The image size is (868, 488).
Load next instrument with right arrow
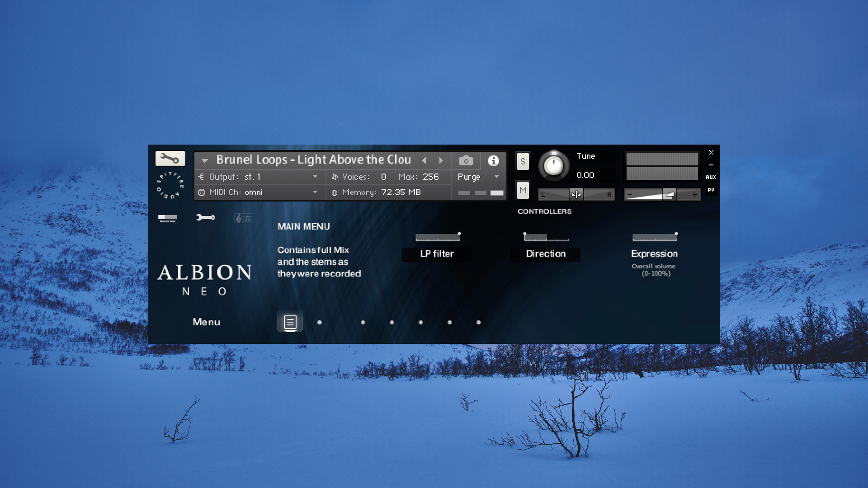click(x=441, y=160)
